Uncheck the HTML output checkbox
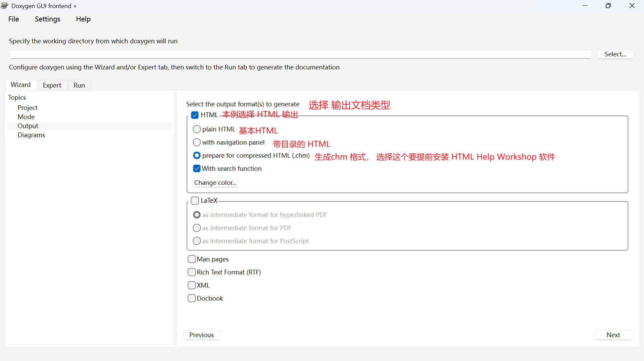 (195, 115)
